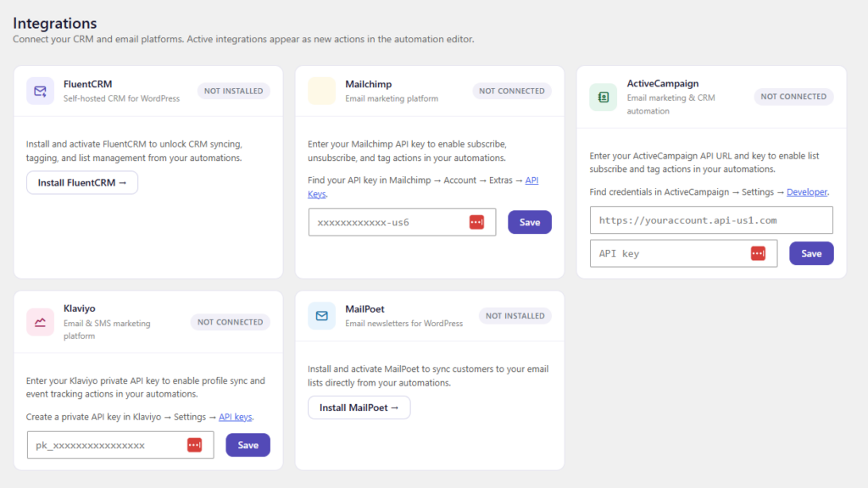Screen dimensions: 868x488
Task: Click 'Self-hosted CRM for WordPress' subtitle
Action: (121, 98)
